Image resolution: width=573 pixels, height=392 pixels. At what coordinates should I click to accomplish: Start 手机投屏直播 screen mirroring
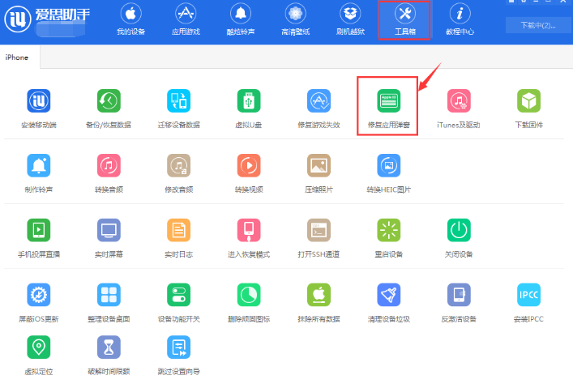tap(38, 230)
